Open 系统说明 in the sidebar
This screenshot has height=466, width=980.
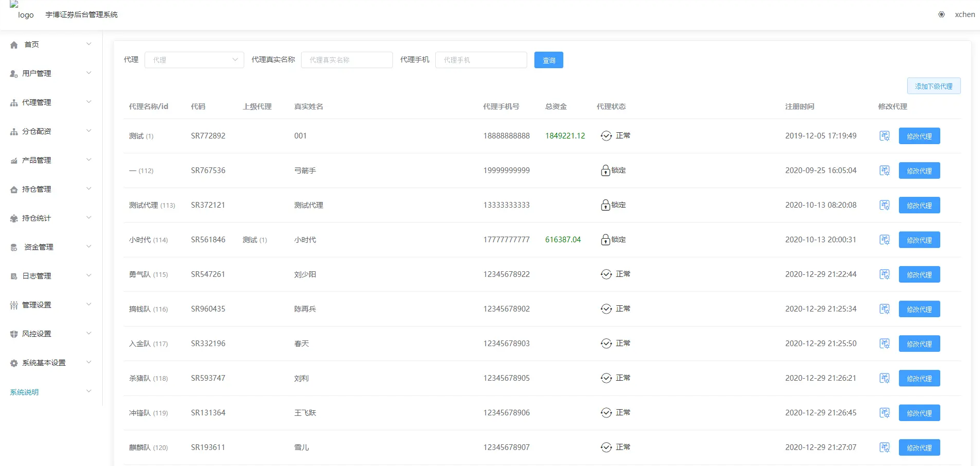pos(24,392)
